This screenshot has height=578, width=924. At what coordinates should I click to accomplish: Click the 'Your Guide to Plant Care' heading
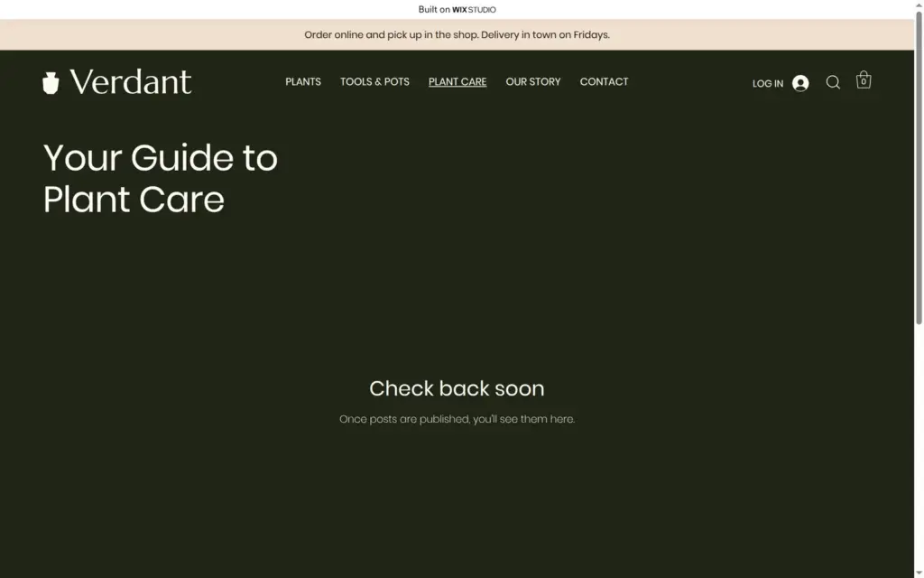tap(161, 178)
